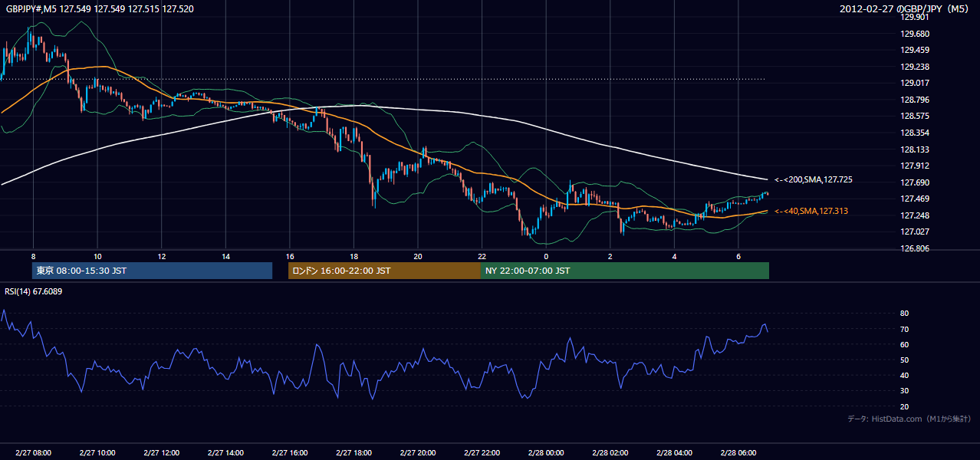
Task: Click price axis value 129.238
Action: (915, 67)
